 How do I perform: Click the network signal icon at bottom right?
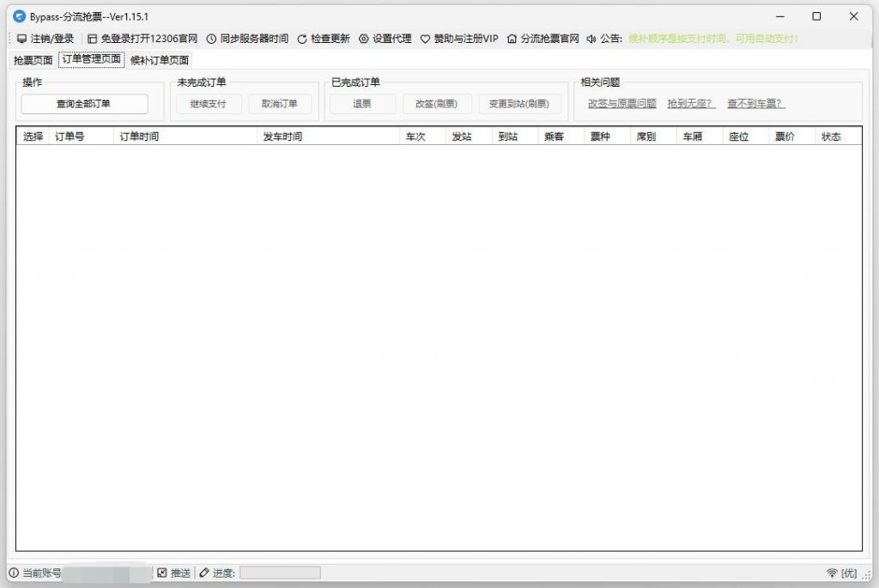coord(833,573)
